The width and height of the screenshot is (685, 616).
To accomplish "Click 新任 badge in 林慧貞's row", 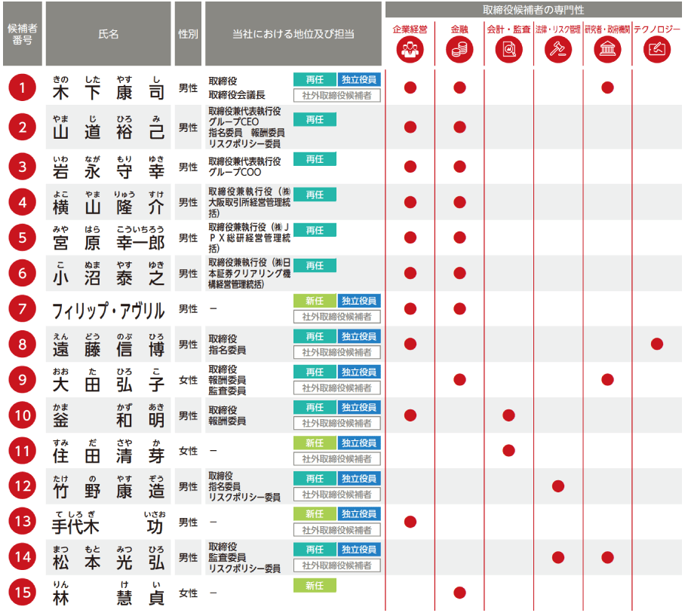I will click(315, 586).
